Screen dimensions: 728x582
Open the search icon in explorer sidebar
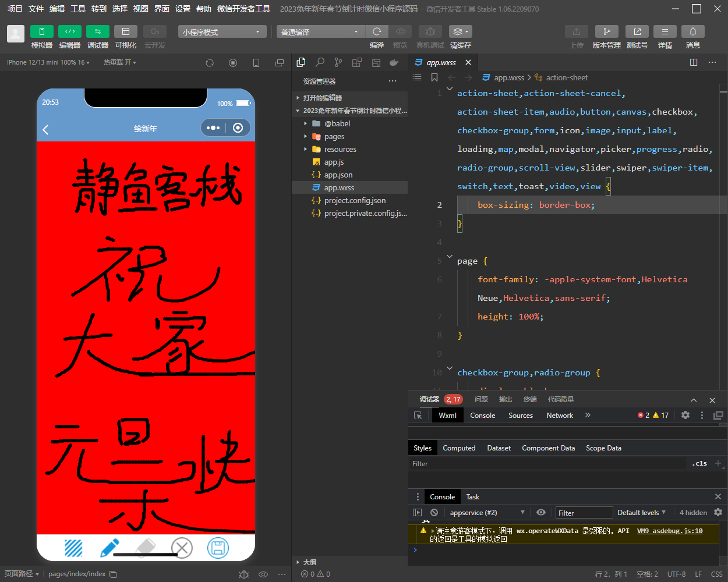click(x=320, y=62)
